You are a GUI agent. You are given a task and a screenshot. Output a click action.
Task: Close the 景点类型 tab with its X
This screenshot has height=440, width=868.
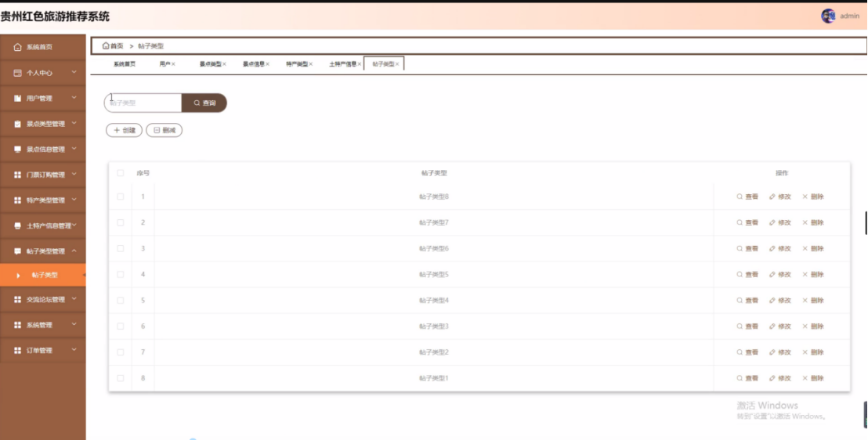point(224,64)
